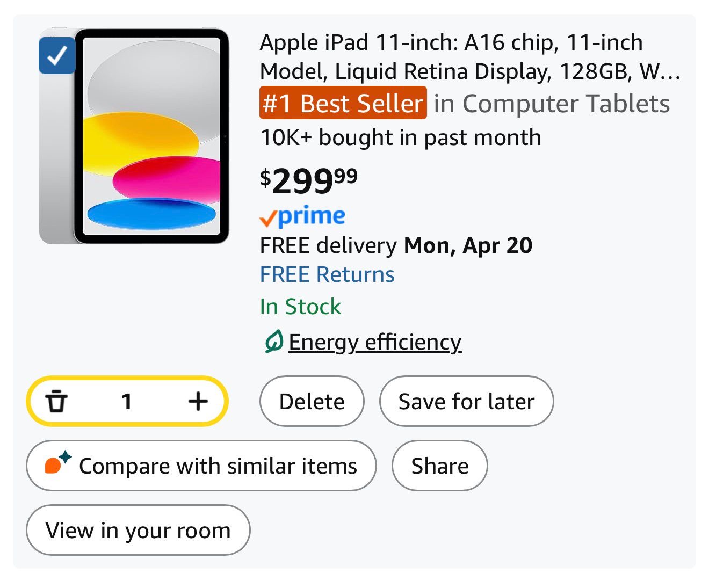
Task: Open the Energy efficiency link
Action: tap(375, 342)
